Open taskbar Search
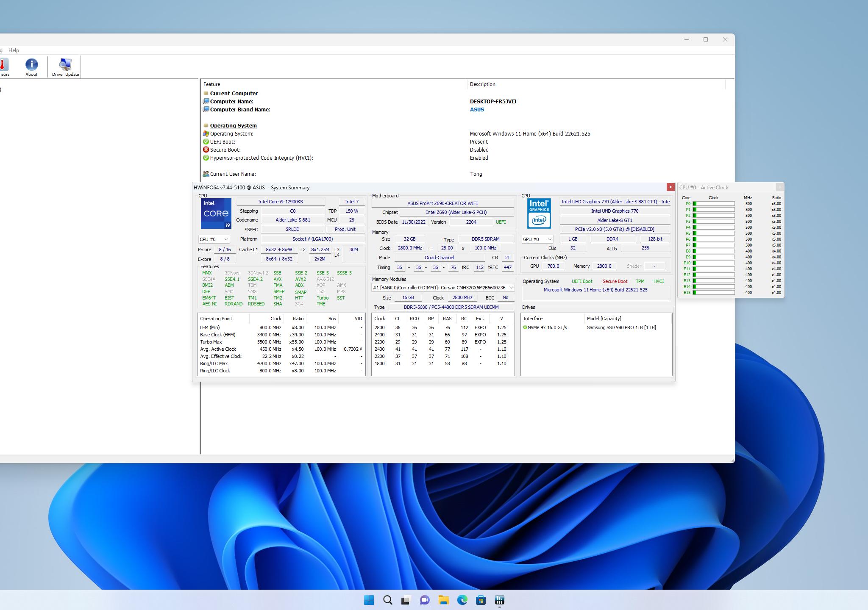 (387, 600)
